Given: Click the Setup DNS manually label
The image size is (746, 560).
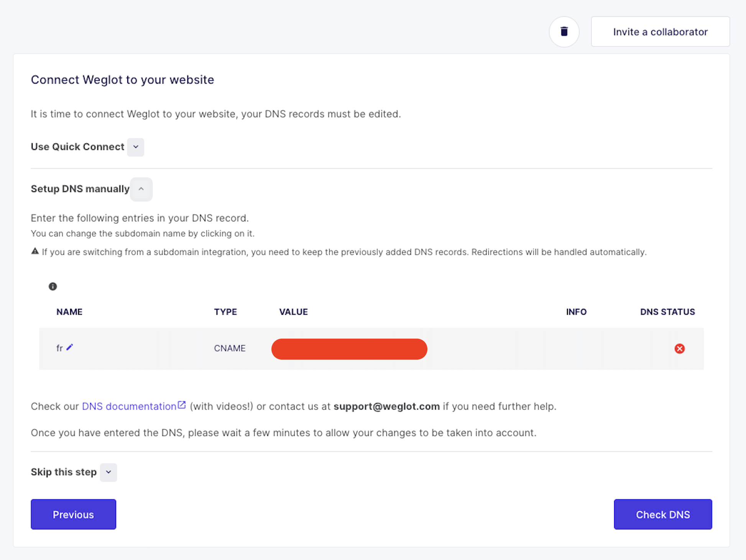Looking at the screenshot, I should [x=80, y=189].
